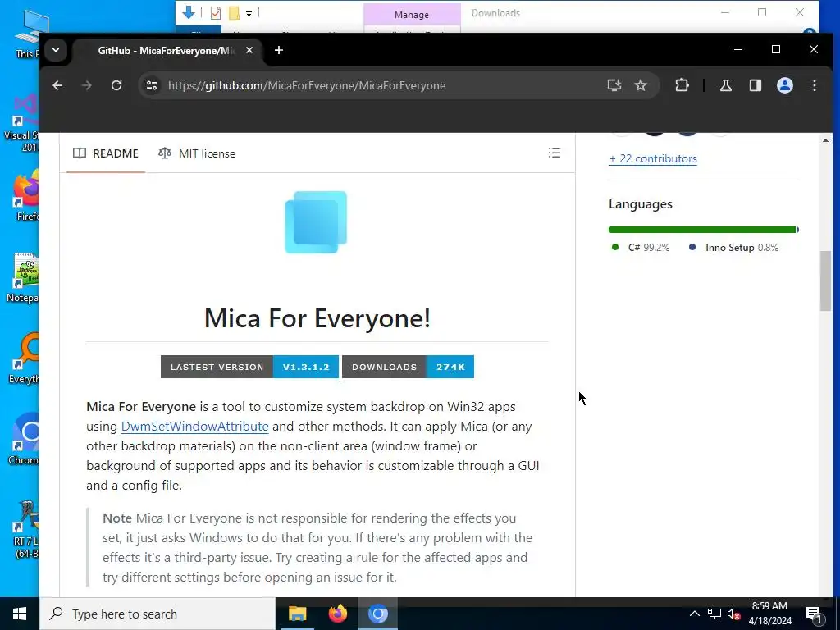Click the Mica For Everyone logo image
This screenshot has width=840, height=630.
[x=316, y=221]
